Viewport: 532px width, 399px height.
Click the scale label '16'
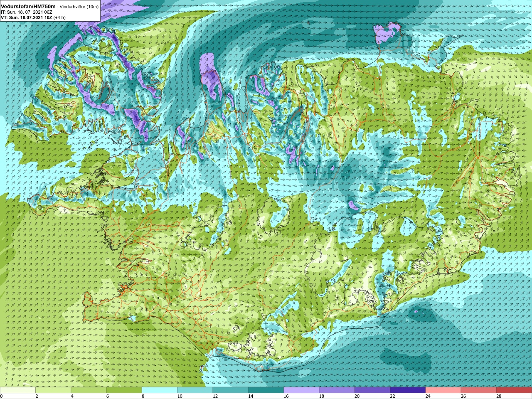point(286,396)
